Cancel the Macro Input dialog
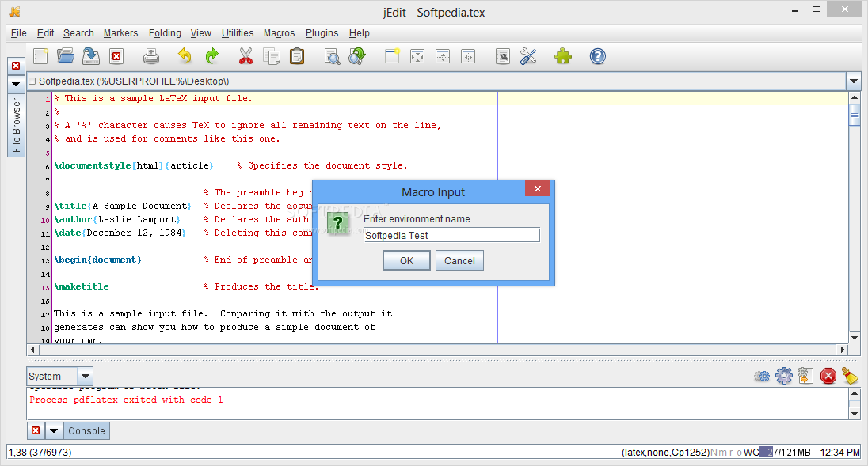This screenshot has width=868, height=466. (x=459, y=260)
